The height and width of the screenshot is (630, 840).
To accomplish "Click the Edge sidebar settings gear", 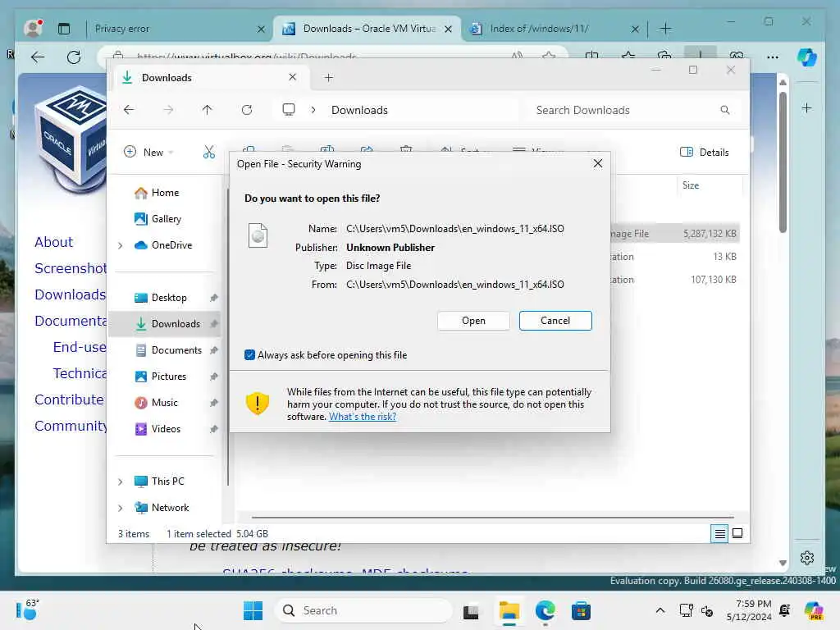I will 807,558.
